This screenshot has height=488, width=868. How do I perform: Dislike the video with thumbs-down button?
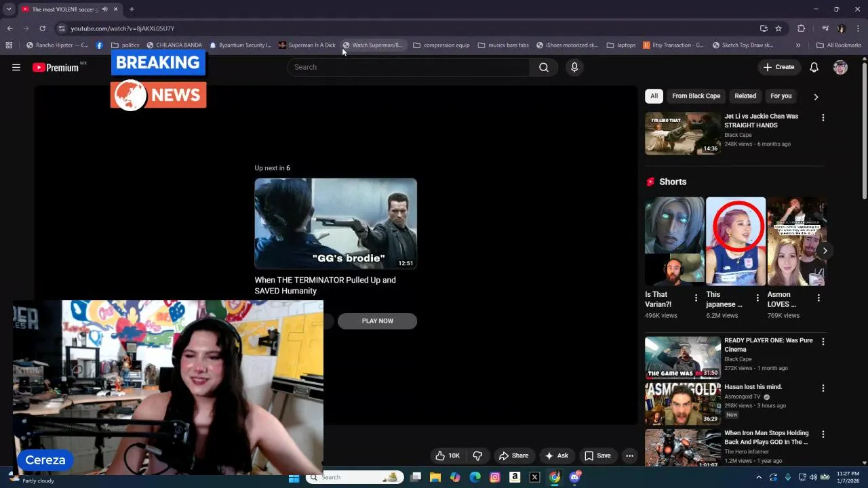click(477, 455)
